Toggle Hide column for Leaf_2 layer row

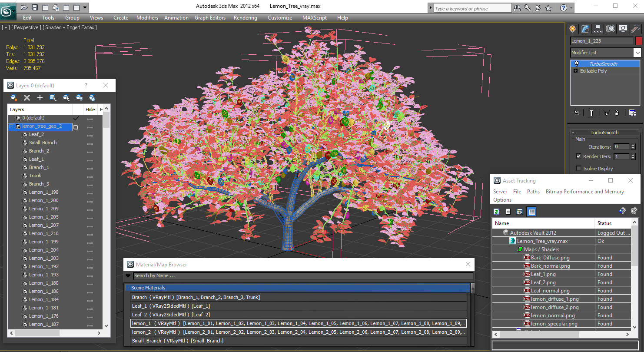pyautogui.click(x=90, y=135)
